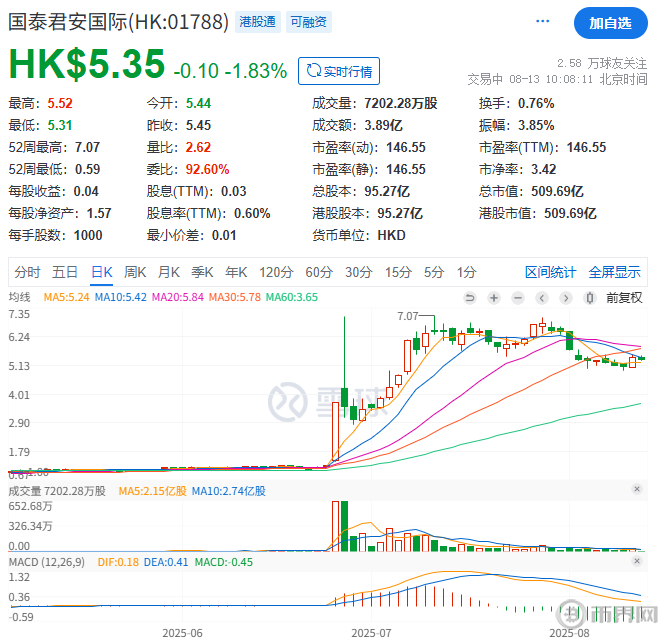Viewport: 669px width, 642px height.
Task: Zoom out the chart with minus icon
Action: point(518,298)
